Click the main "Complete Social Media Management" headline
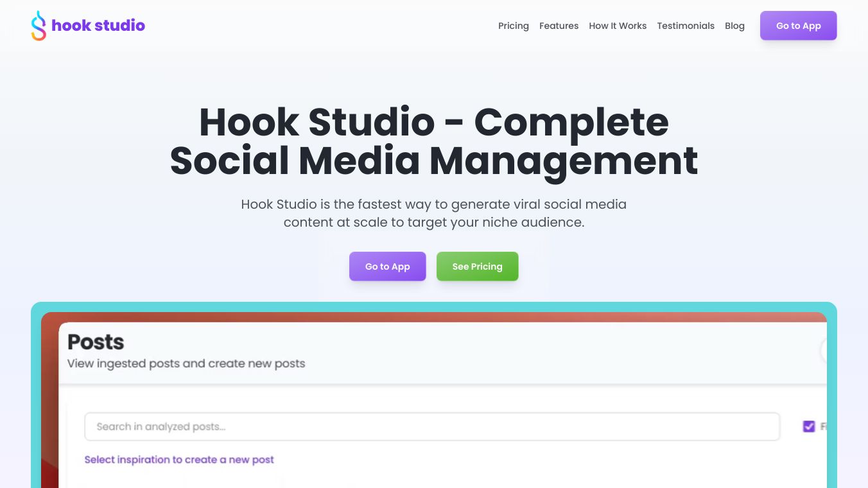Screen dimensions: 868x488 pyautogui.click(x=434, y=141)
